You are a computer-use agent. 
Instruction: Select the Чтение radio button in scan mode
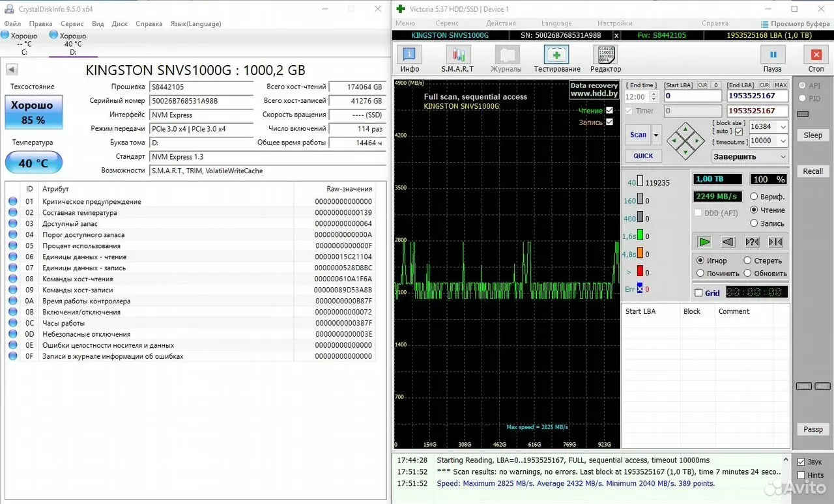(754, 210)
